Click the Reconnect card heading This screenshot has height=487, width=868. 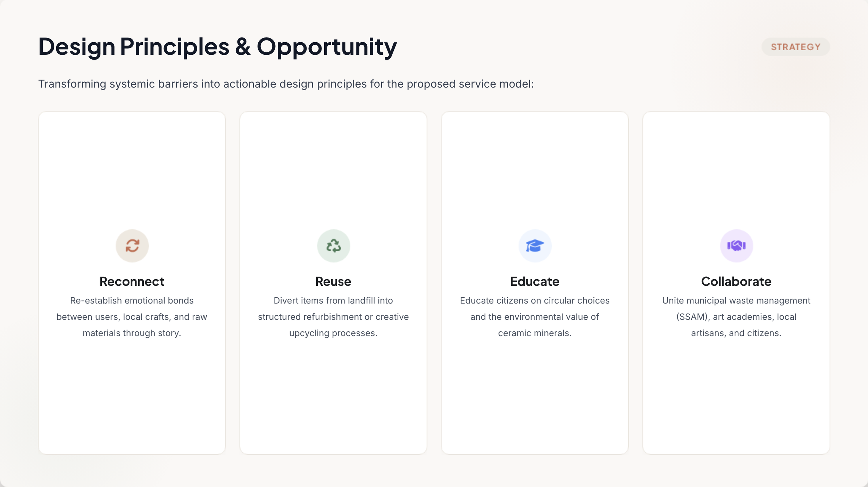[132, 281]
